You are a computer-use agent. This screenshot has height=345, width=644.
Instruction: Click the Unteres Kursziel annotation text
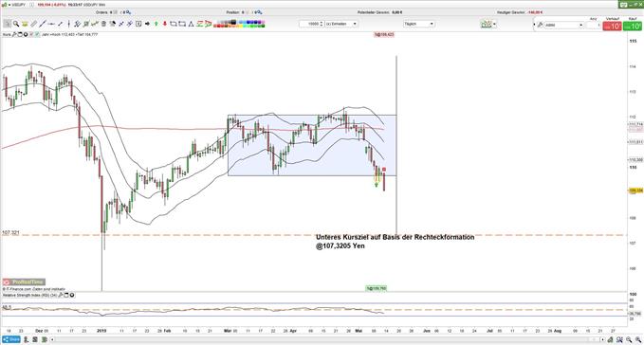(x=395, y=241)
